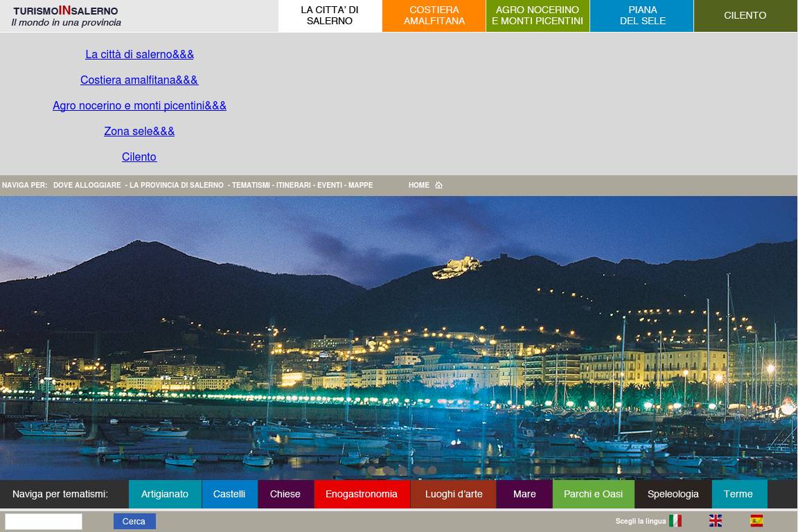This screenshot has width=798, height=532.
Task: Open the Costiera Amalfitana tab
Action: 434,16
